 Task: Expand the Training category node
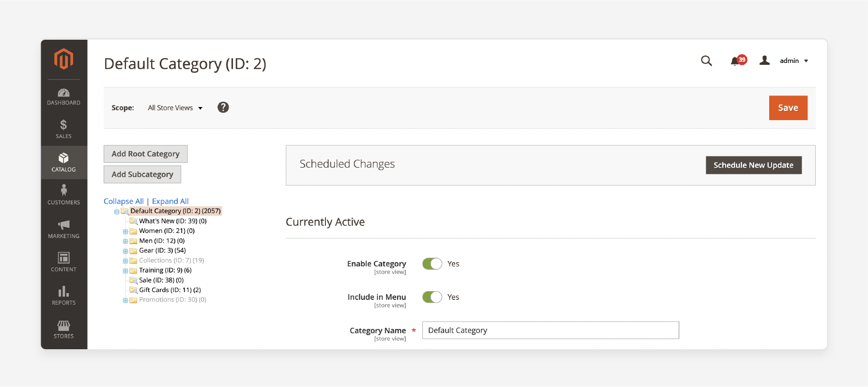click(125, 271)
